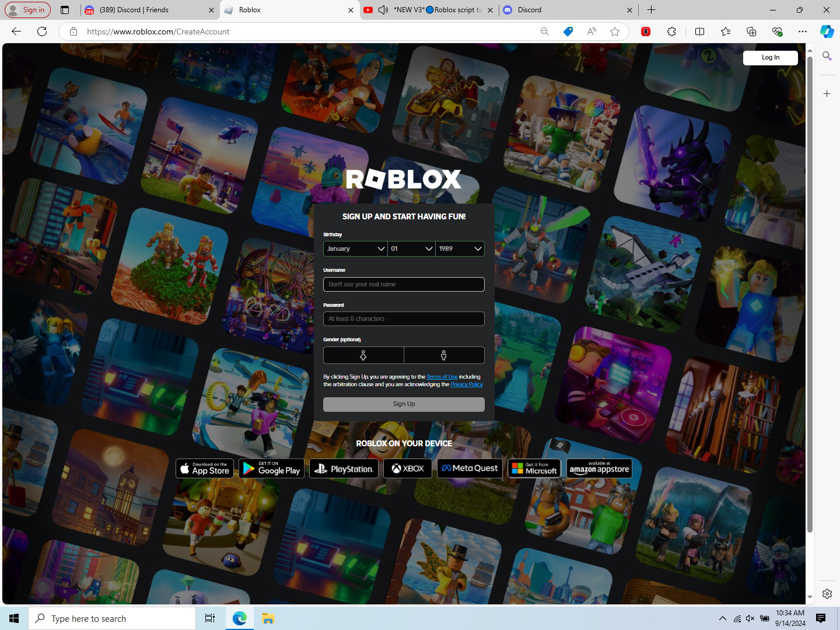Open the birthday month dropdown
This screenshot has width=840, height=630.
(x=355, y=249)
